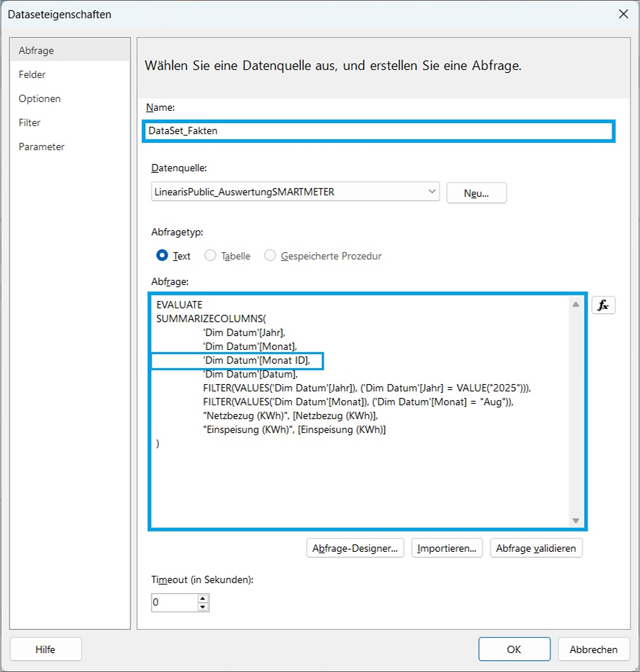The width and height of the screenshot is (640, 672).
Task: Select the Text query type radio button
Action: [x=163, y=256]
